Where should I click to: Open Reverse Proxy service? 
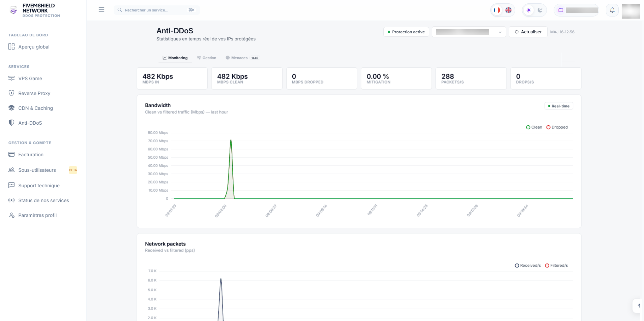tap(29, 93)
